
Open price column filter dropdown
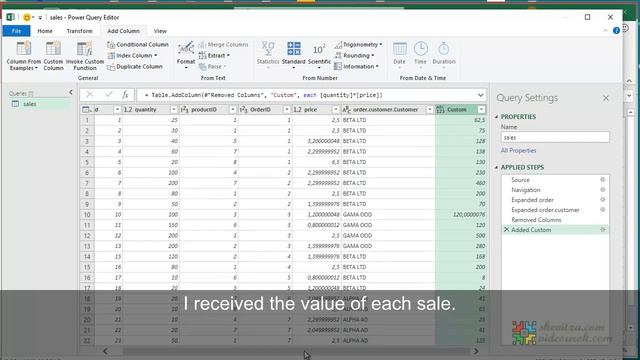tap(336, 109)
